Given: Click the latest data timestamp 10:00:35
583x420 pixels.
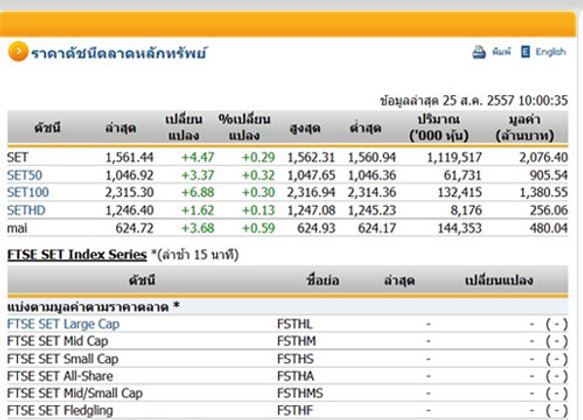Looking at the screenshot, I should [x=543, y=100].
